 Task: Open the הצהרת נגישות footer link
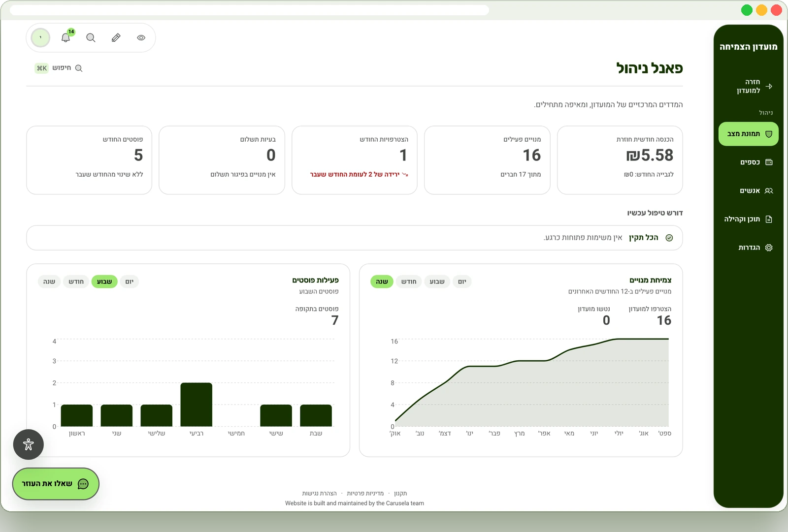(319, 493)
